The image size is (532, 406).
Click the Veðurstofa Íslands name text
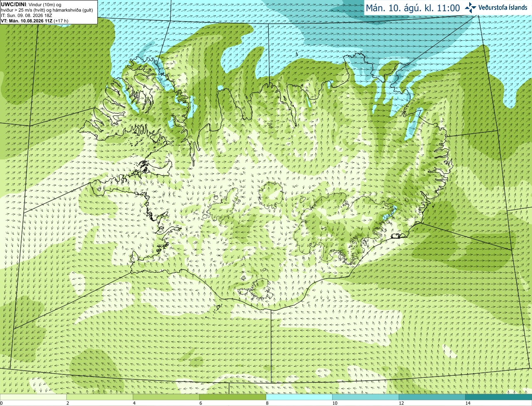(x=503, y=7)
